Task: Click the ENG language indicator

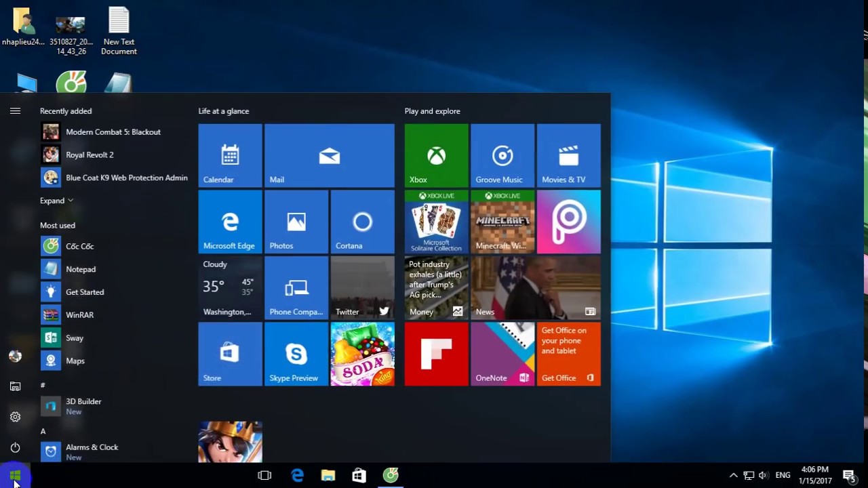Action: tap(783, 476)
